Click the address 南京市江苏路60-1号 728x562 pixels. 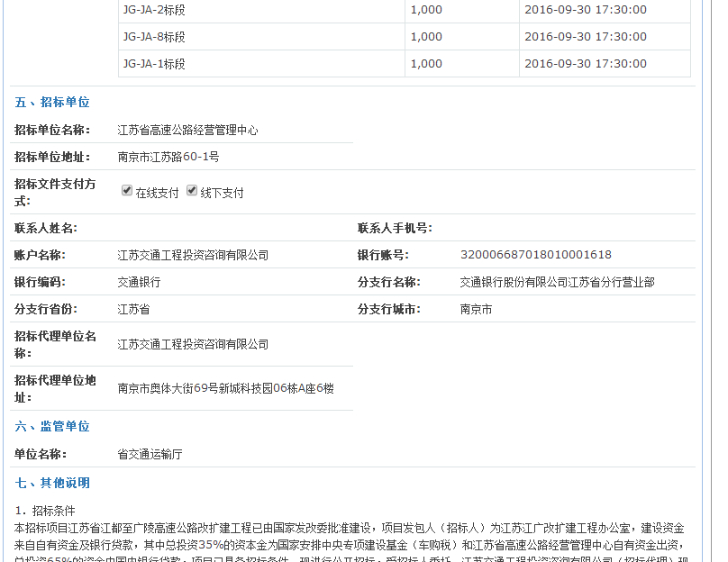168,158
